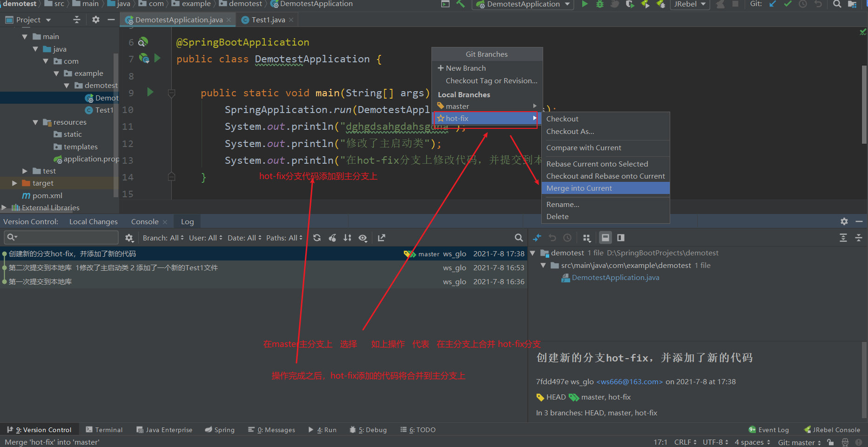
Task: Open DemotestApplication.java in the changes tree
Action: click(x=615, y=278)
